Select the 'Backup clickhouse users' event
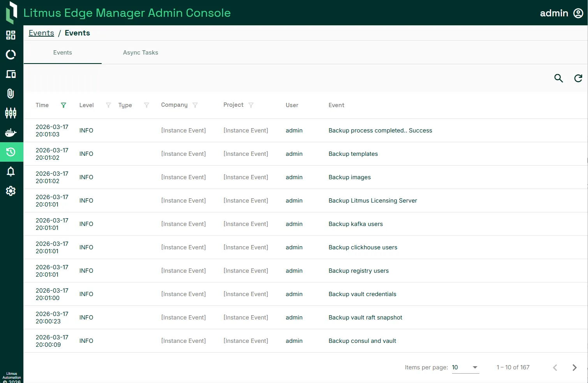Screen dimensions: 588x383 pos(363,247)
